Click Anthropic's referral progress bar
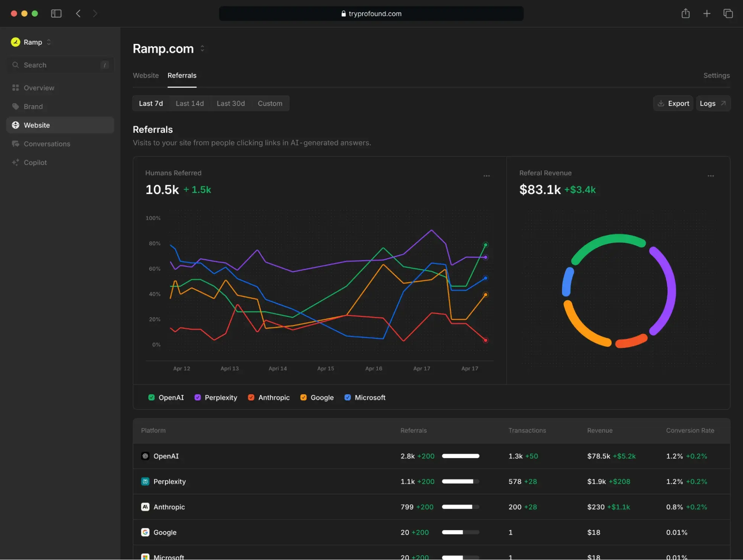Screen dimensions: 743x560 pos(460,506)
